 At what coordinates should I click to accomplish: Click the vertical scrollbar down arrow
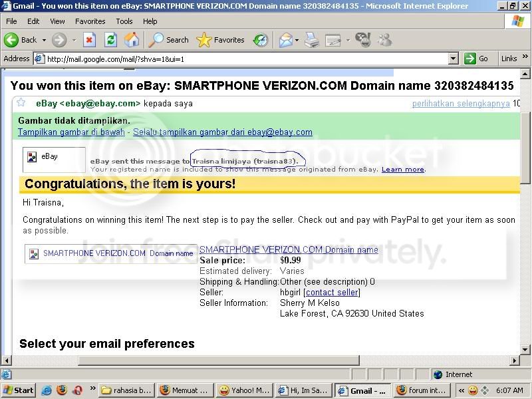pos(525,350)
